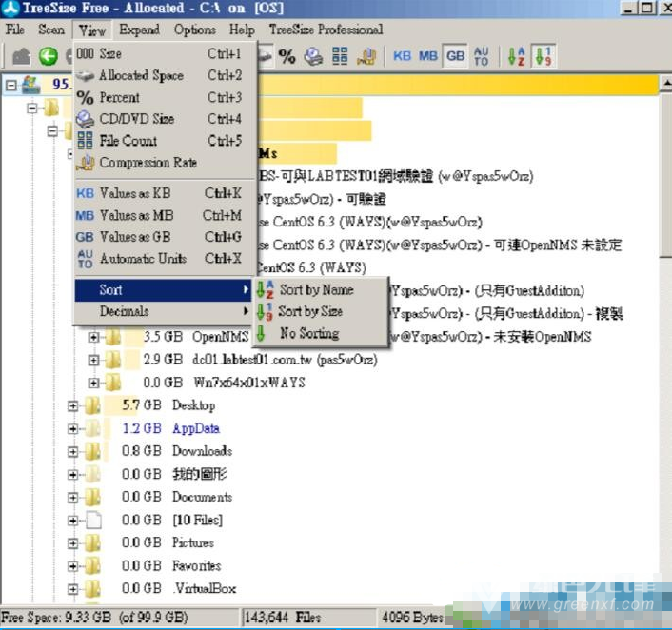
Task: Open the Sort submenu
Action: [163, 290]
